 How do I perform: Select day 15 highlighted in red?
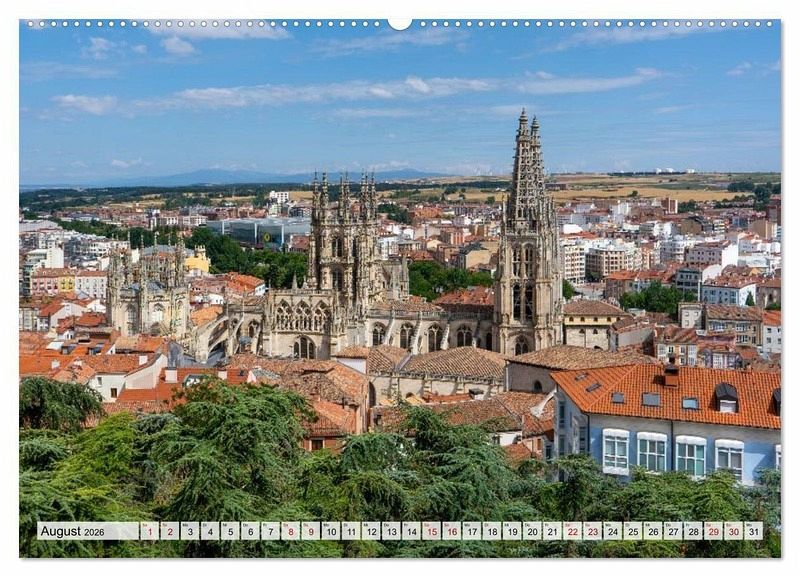(431, 531)
